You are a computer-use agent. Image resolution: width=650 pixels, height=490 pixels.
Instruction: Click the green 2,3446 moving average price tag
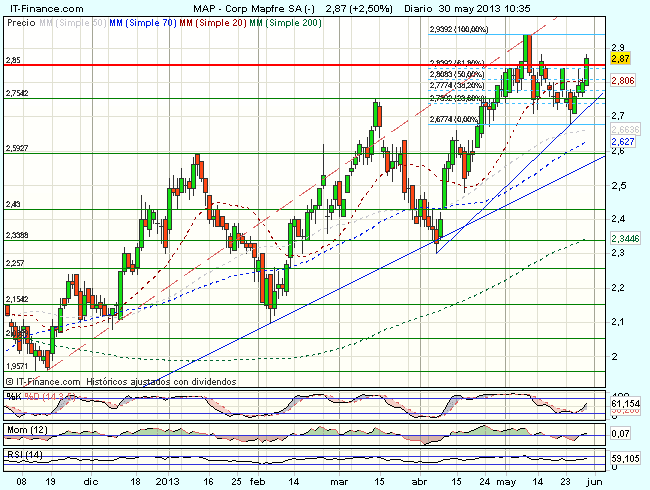pos(625,239)
